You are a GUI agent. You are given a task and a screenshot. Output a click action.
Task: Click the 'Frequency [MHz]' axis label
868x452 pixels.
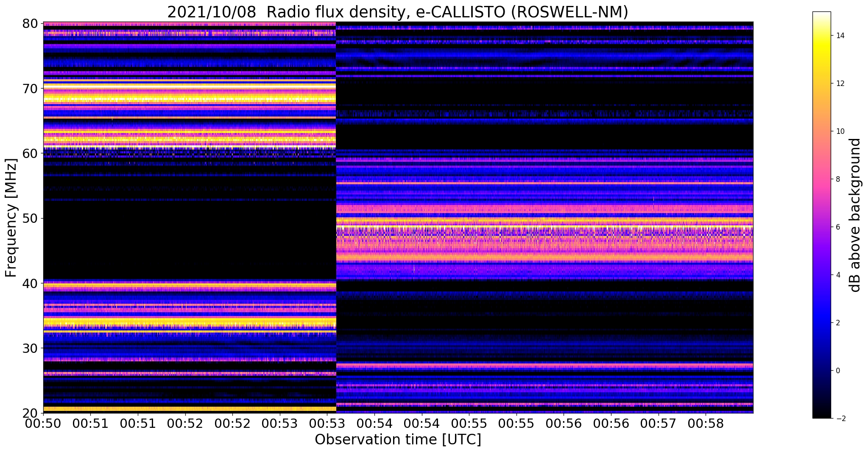tap(11, 218)
